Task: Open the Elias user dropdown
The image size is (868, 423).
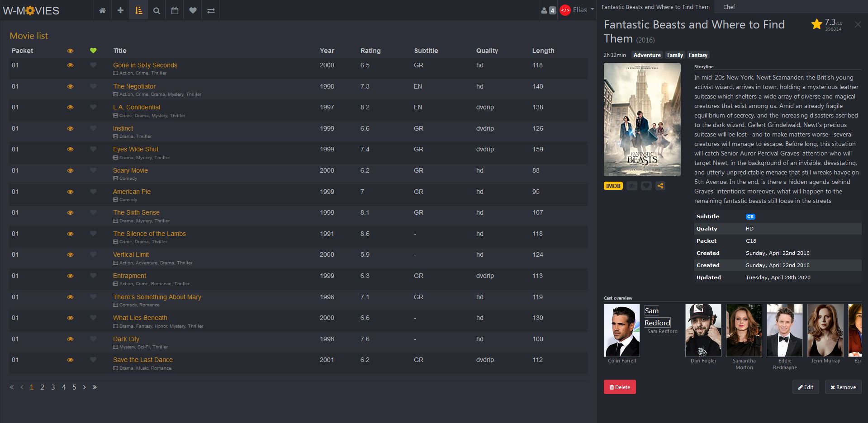Action: [x=583, y=10]
